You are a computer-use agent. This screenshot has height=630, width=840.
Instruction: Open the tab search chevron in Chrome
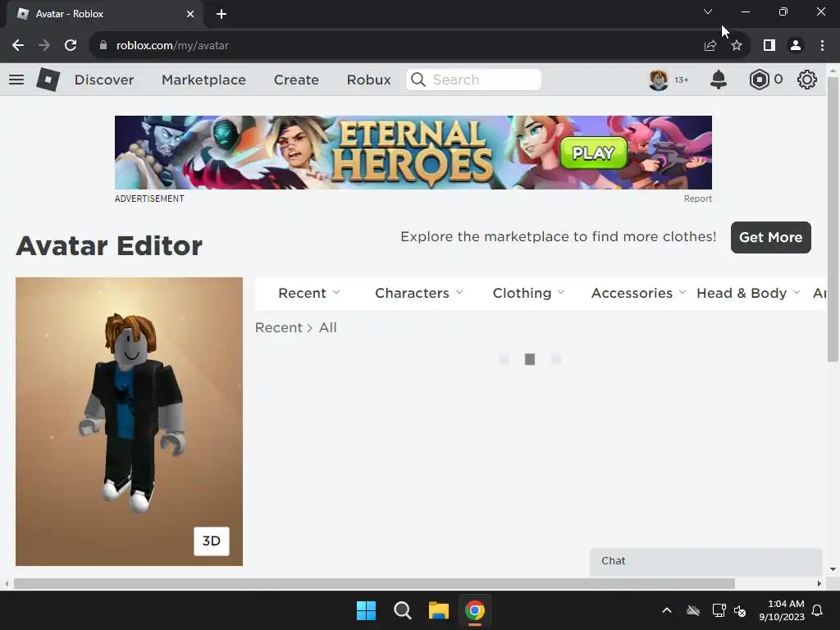(x=708, y=11)
